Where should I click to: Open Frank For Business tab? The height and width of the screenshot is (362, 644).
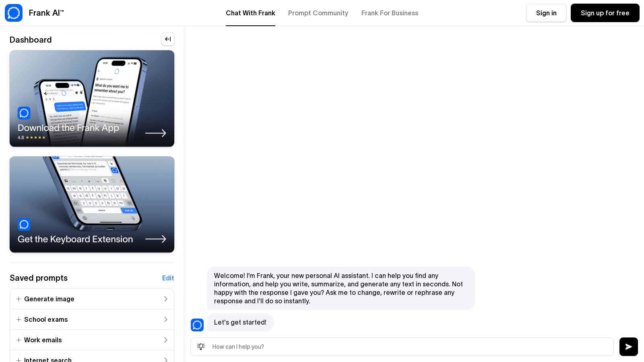[x=390, y=13]
